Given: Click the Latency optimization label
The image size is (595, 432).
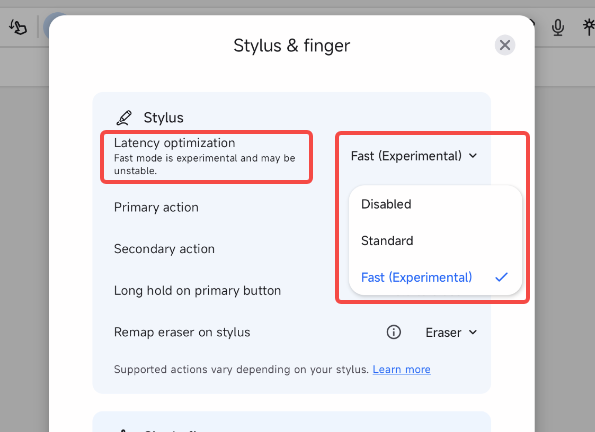Looking at the screenshot, I should (175, 143).
